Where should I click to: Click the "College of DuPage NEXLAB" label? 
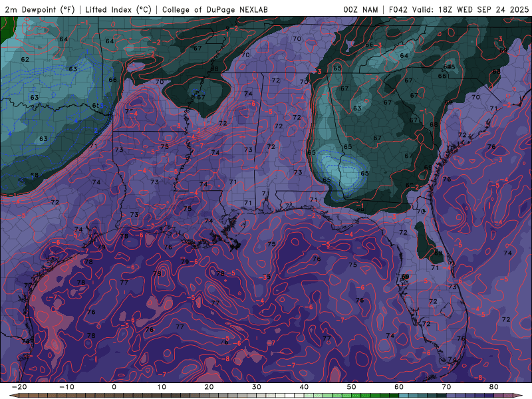pos(215,10)
